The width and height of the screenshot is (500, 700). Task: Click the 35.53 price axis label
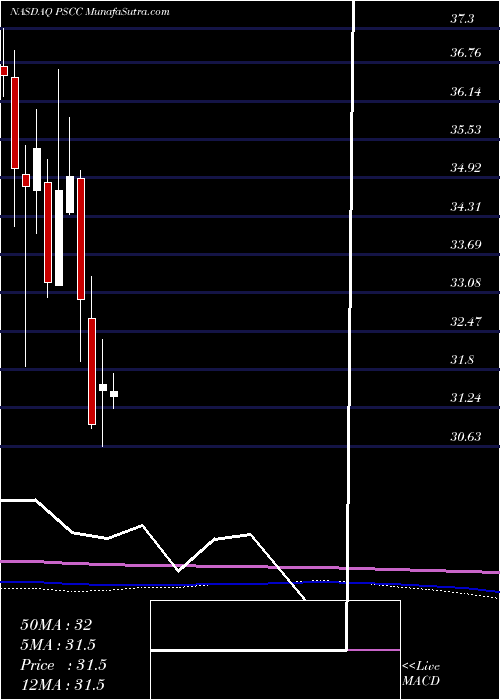click(466, 130)
